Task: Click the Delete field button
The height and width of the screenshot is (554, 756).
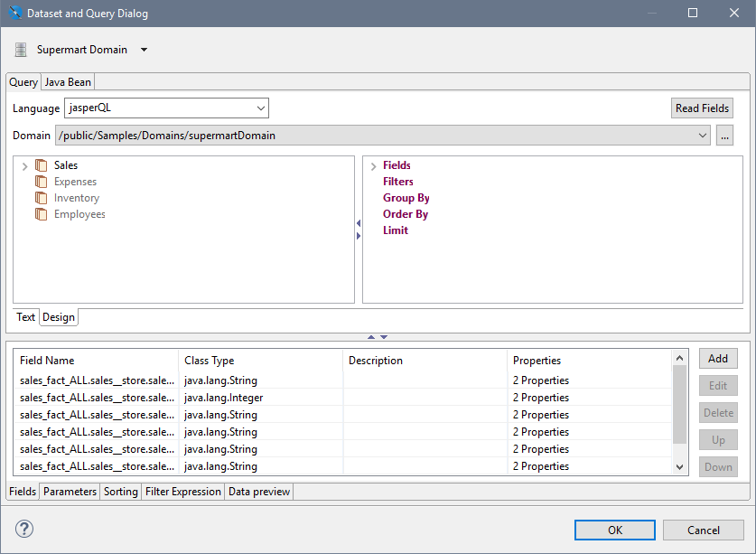Action: [718, 413]
